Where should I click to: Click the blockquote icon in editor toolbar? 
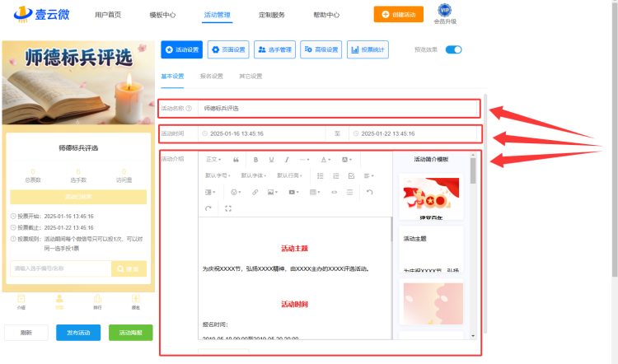click(x=236, y=160)
